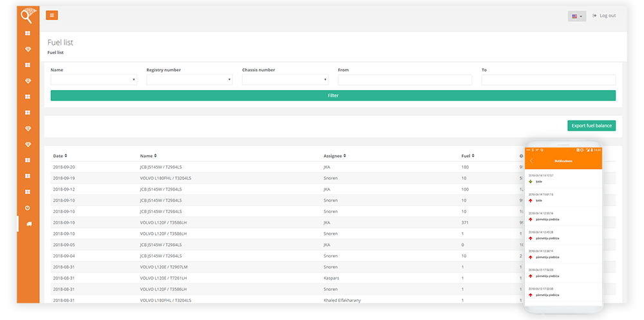
Task: Click assignee Kaspars
Action: click(x=331, y=278)
